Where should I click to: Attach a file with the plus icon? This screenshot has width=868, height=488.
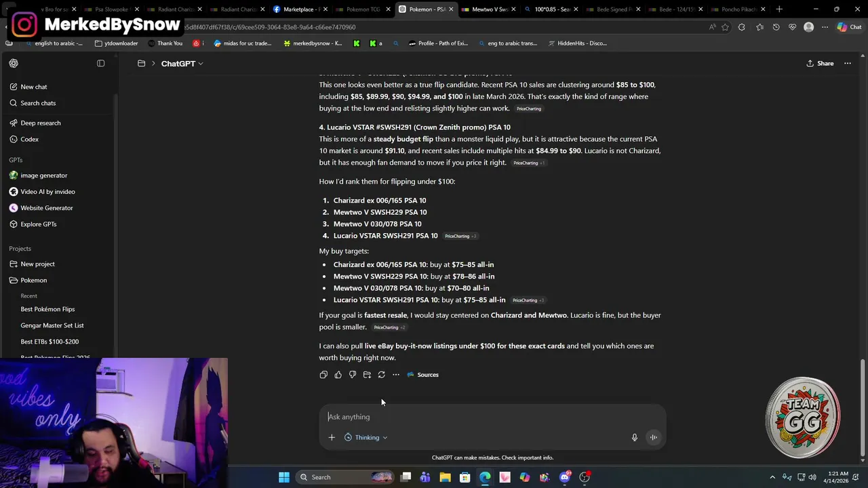click(x=332, y=437)
